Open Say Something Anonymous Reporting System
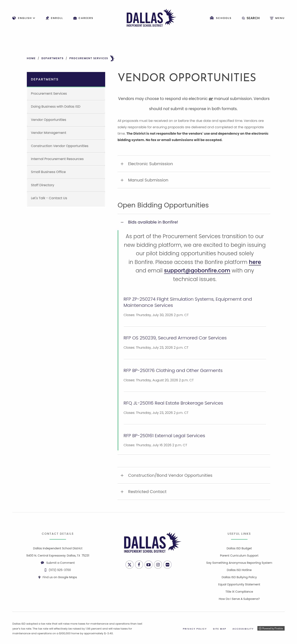297x644 pixels. pyautogui.click(x=239, y=563)
